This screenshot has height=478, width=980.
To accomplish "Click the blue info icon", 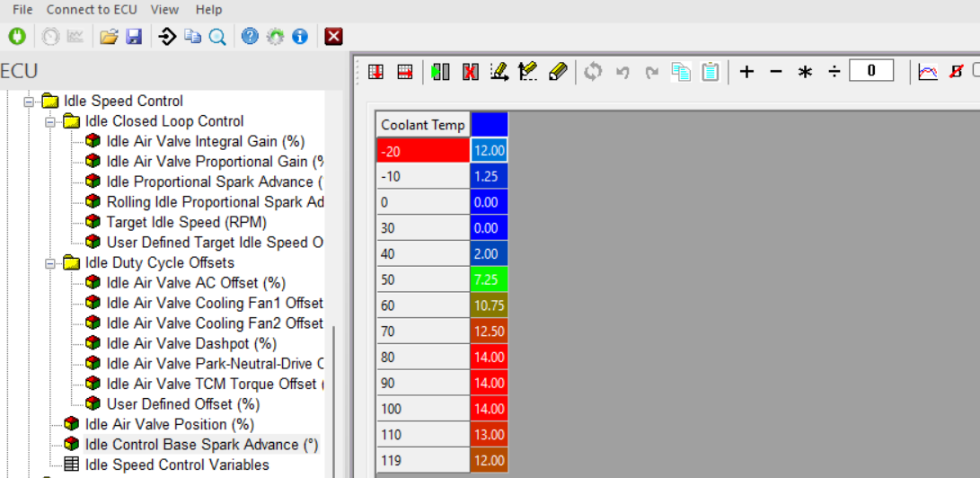I will tap(300, 37).
